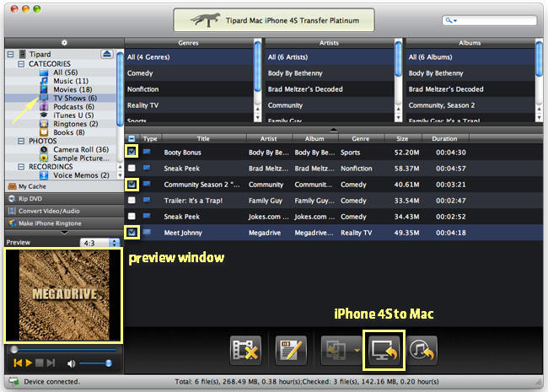Click the preview playback progress slider
The height and width of the screenshot is (392, 548).
[64, 349]
